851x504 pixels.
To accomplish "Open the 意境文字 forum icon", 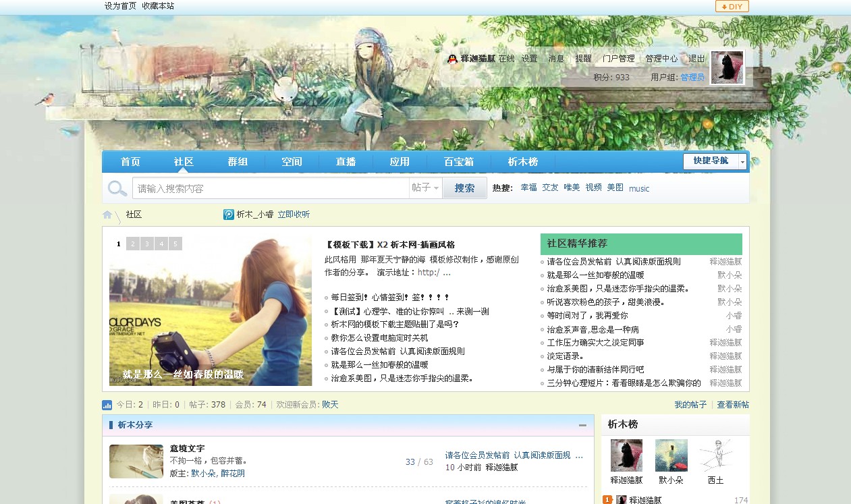I will coord(136,461).
